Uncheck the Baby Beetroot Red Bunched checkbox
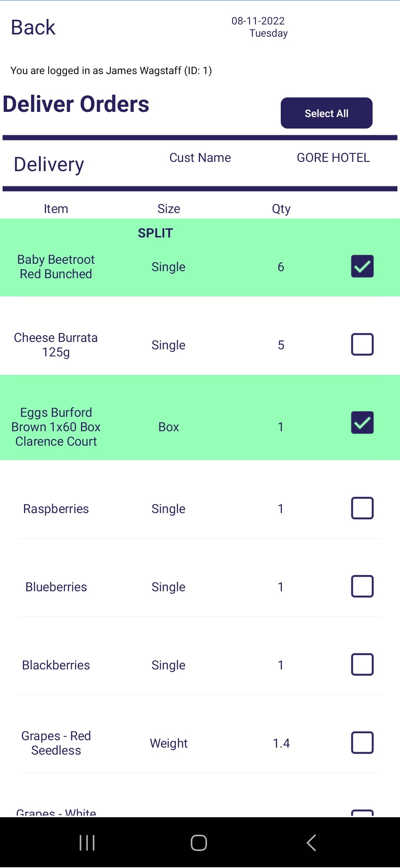400x868 pixels. click(362, 266)
